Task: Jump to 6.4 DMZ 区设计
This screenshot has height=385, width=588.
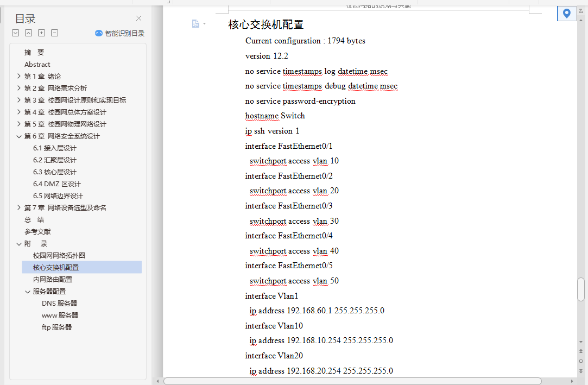Action: pos(56,184)
